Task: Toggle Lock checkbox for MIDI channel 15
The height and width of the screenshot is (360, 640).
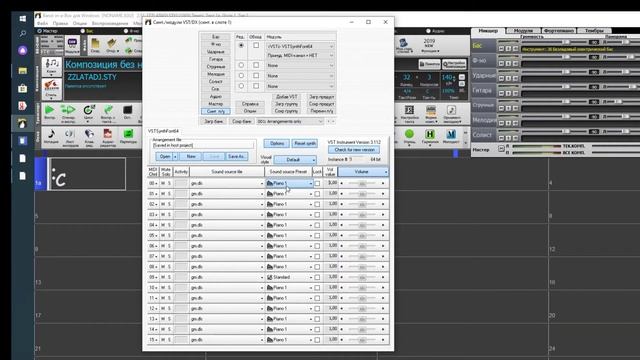Action: tap(317, 340)
